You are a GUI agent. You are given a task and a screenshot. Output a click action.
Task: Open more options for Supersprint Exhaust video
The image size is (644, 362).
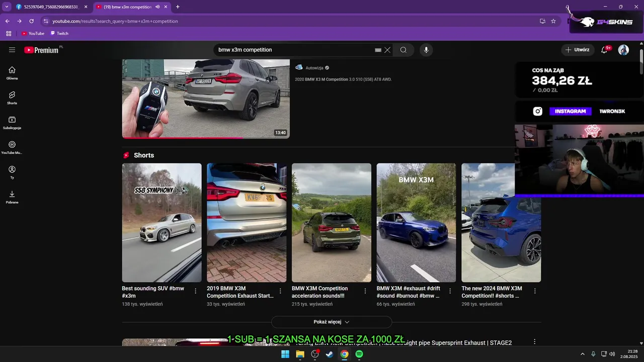(534, 342)
